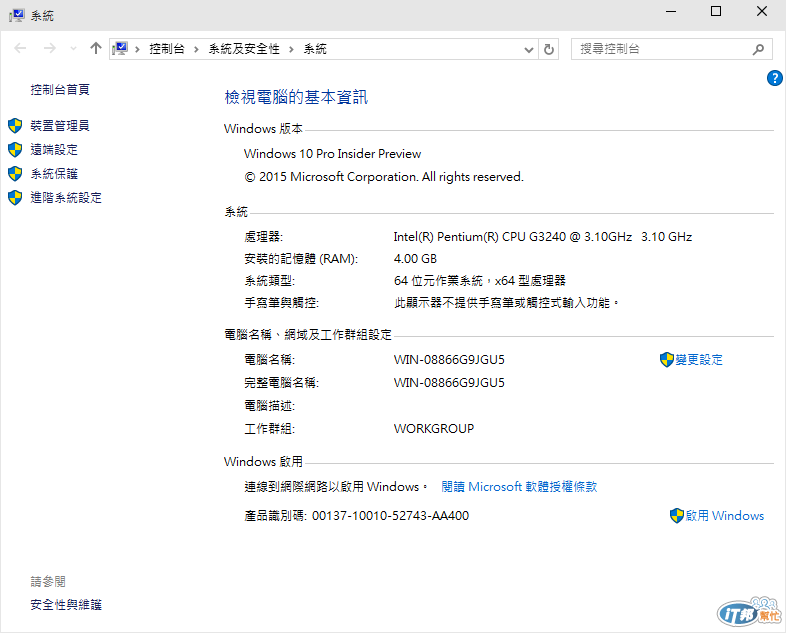
Task: Open 遠端設定 from the sidebar
Action: pos(54,149)
